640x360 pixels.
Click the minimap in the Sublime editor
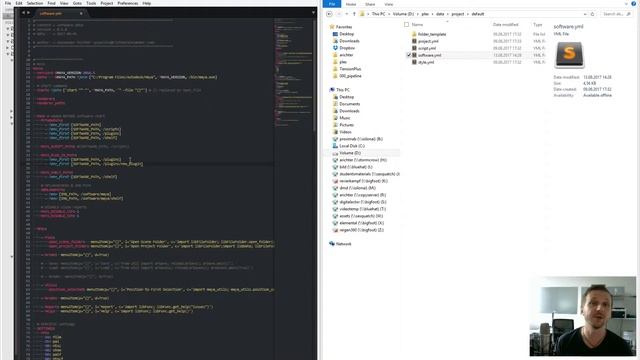294,73
